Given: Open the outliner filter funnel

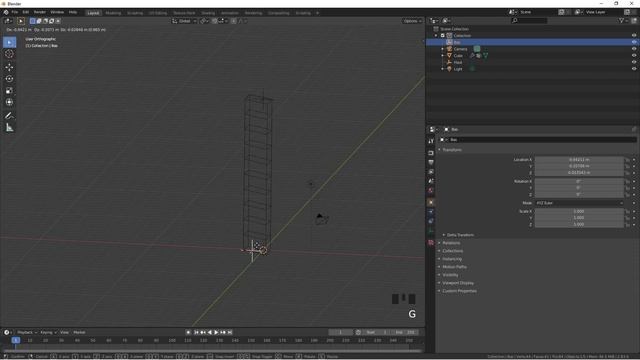Looking at the screenshot, I should click(622, 20).
